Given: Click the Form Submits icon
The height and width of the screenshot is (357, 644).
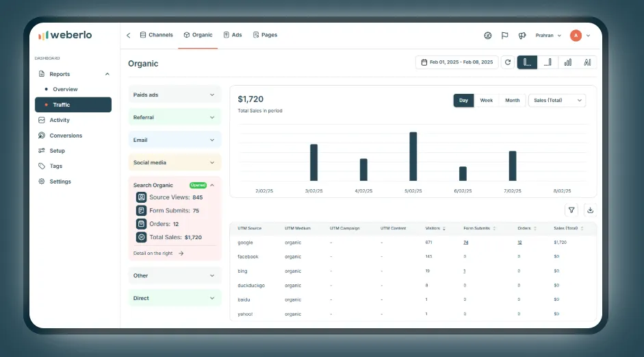Looking at the screenshot, I should pos(141,210).
